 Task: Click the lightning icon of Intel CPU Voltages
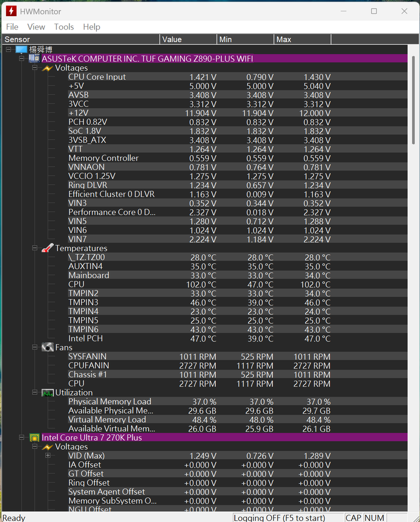(x=47, y=447)
